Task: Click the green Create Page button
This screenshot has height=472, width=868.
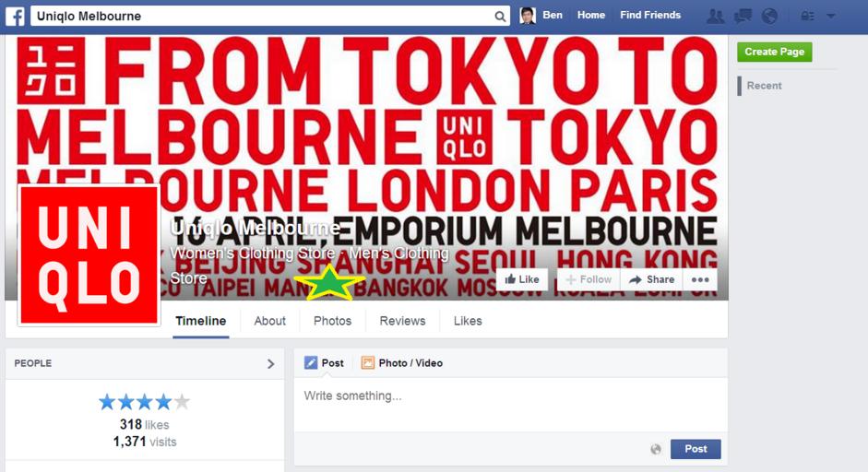Action: coord(775,52)
